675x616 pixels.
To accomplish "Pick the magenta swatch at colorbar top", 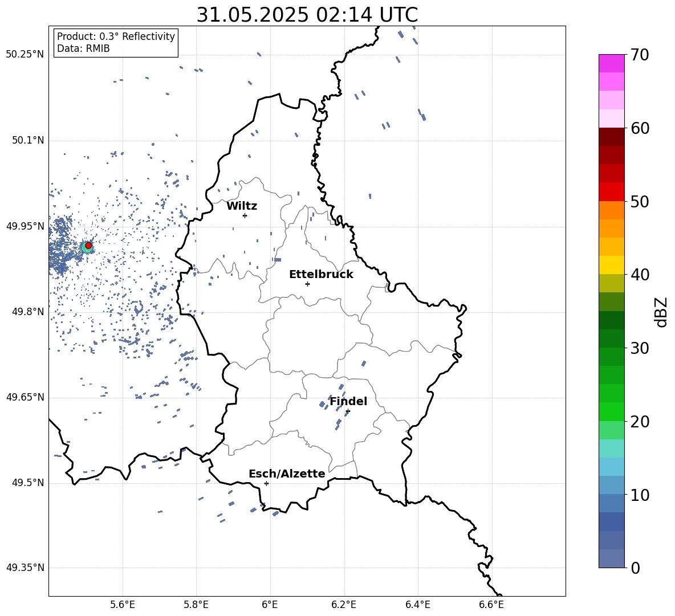I will 611,64.
